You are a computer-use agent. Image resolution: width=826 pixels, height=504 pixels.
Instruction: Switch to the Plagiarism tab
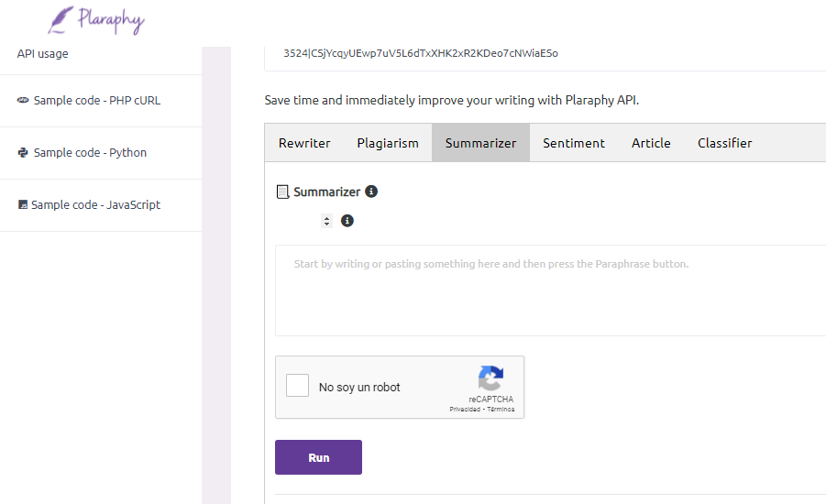[388, 143]
